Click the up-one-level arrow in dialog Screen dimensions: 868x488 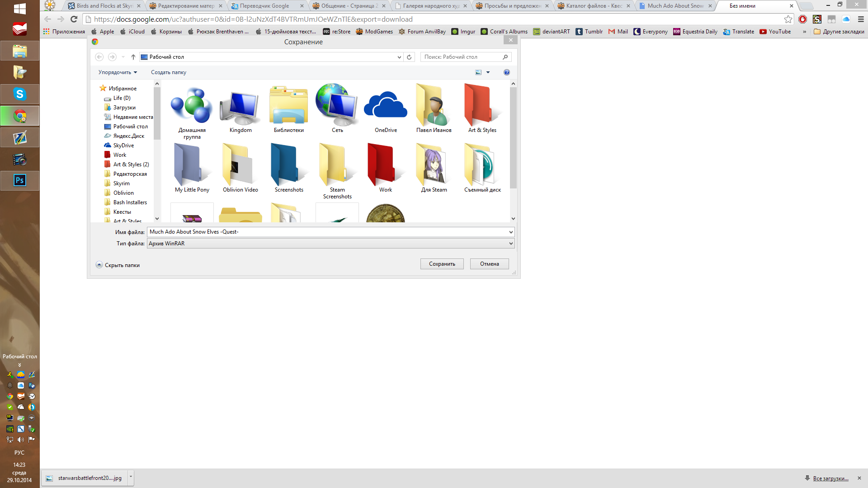pos(133,57)
